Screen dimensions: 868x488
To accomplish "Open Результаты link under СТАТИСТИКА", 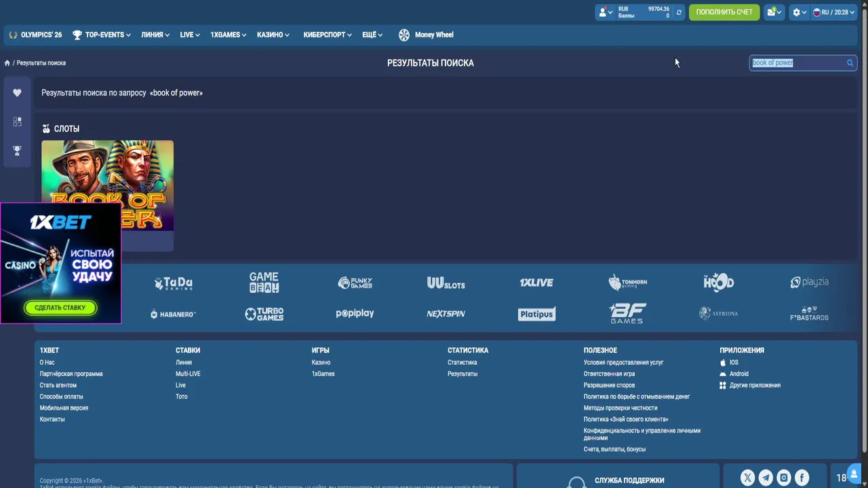I will (462, 374).
